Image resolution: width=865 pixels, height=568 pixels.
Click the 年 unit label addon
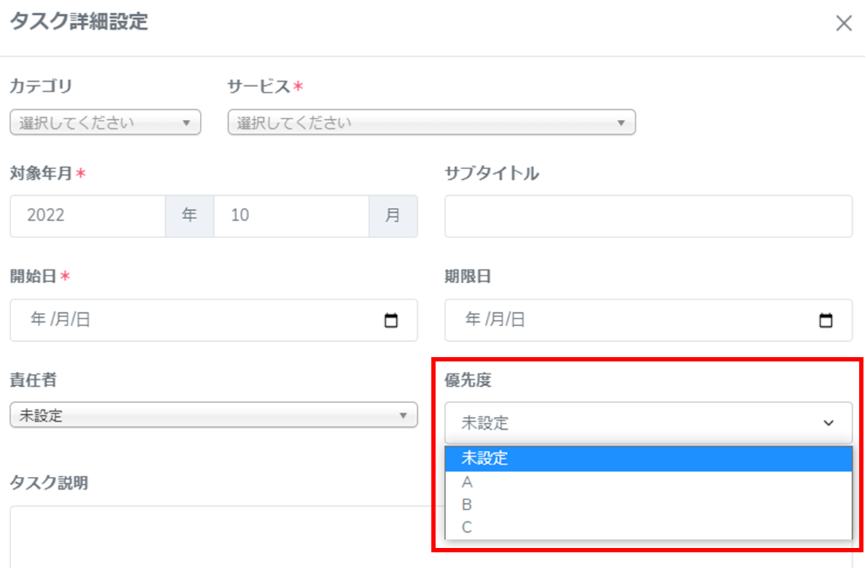pyautogui.click(x=189, y=216)
